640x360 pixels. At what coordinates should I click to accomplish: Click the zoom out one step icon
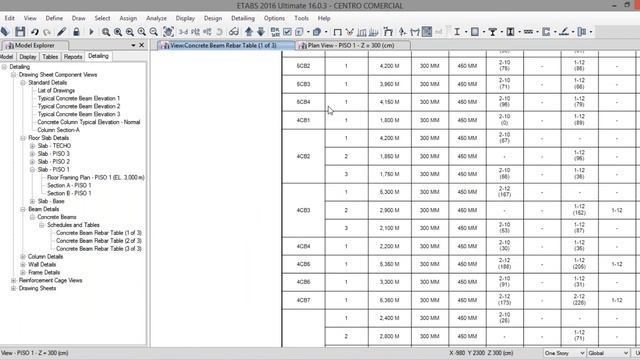click(x=153, y=32)
